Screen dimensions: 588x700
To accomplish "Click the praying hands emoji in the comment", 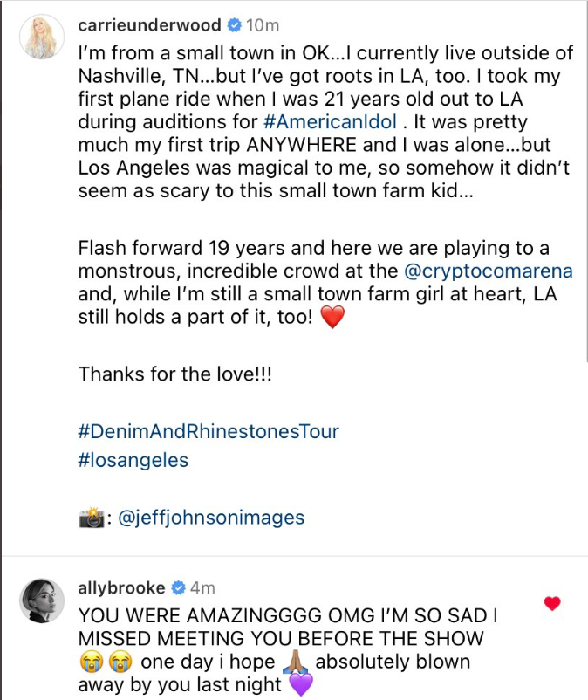I will point(295,662).
